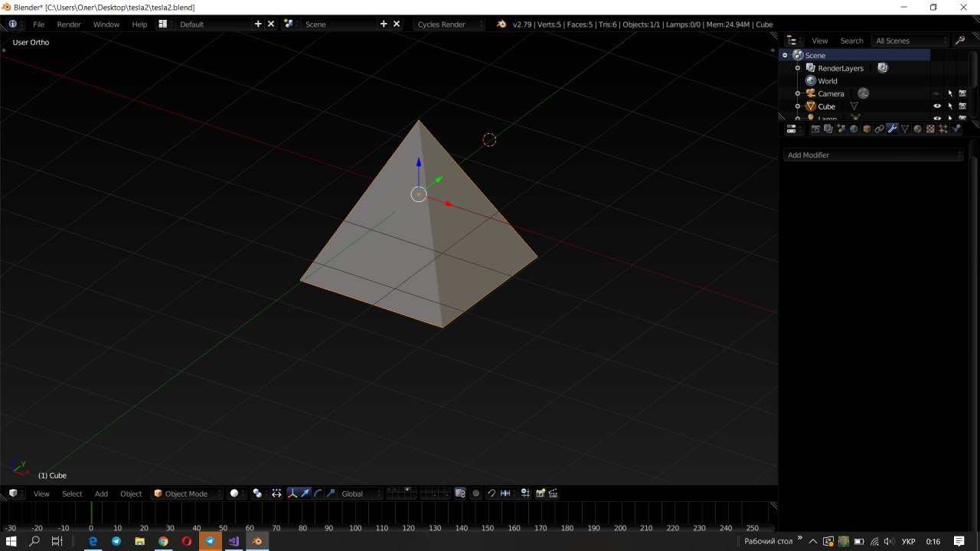Toggle Cube renderability camera in outliner
This screenshot has height=551, width=980.
click(962, 106)
